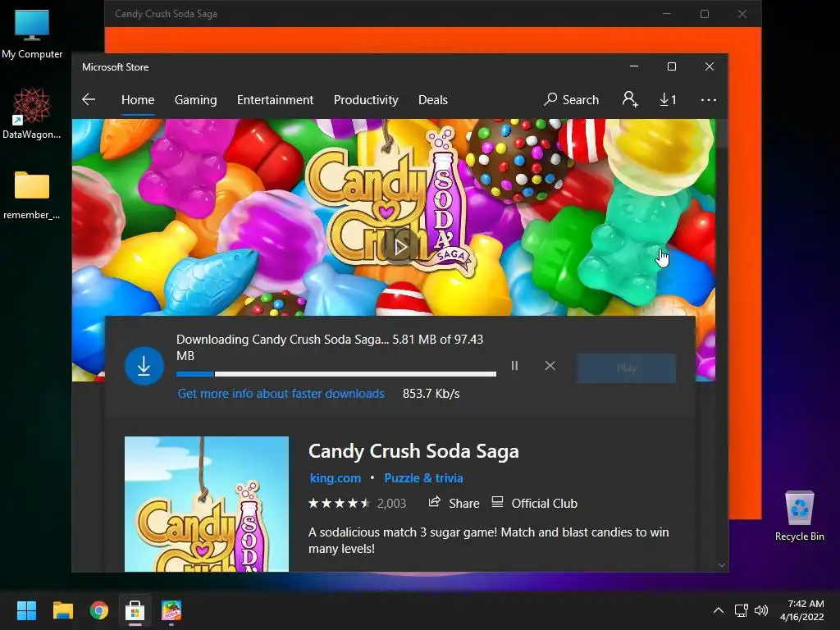Share the Candy Crush Soda Saga app
Screen dimensions: 840x630
454,503
